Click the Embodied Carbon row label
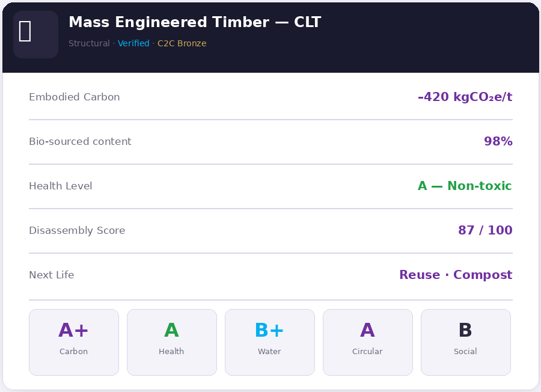The height and width of the screenshot is (392, 541). pyautogui.click(x=75, y=97)
